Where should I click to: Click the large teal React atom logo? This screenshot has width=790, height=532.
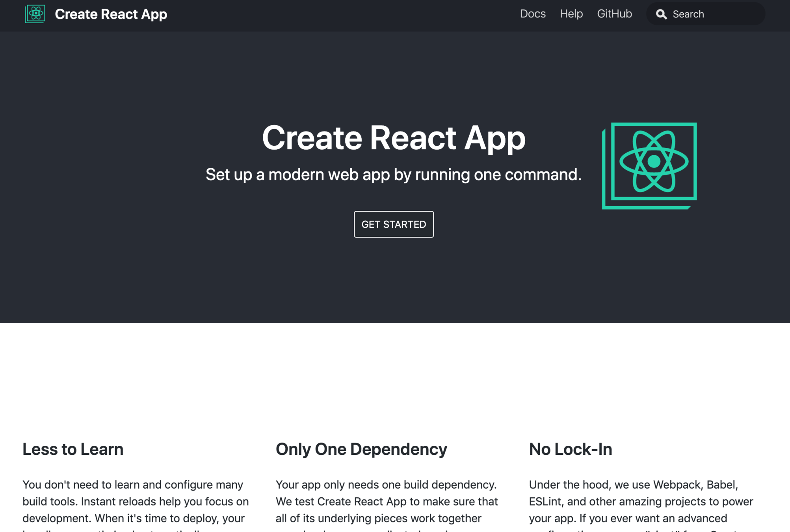coord(649,166)
